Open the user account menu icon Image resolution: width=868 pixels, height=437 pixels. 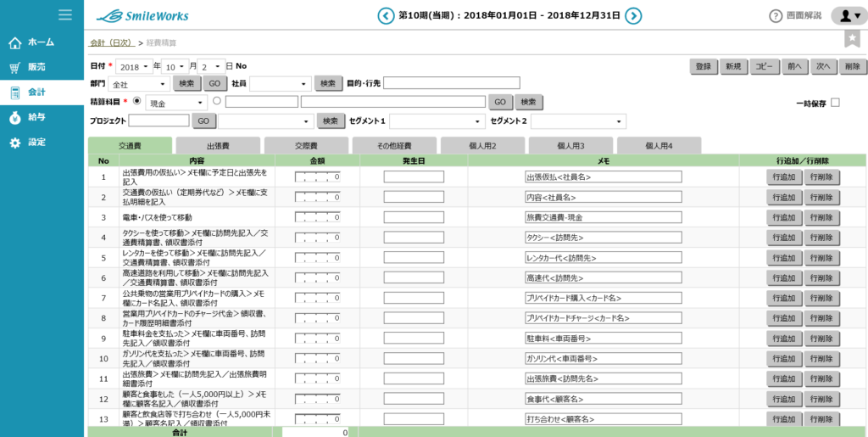coord(849,15)
